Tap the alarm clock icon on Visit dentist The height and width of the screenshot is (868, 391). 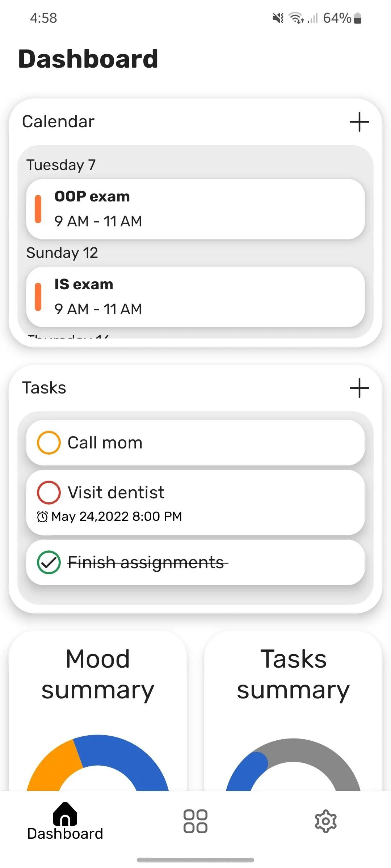(42, 517)
